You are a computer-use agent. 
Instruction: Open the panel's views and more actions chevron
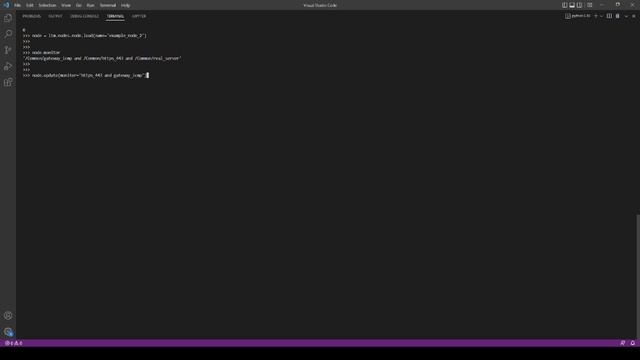pyautogui.click(x=626, y=16)
